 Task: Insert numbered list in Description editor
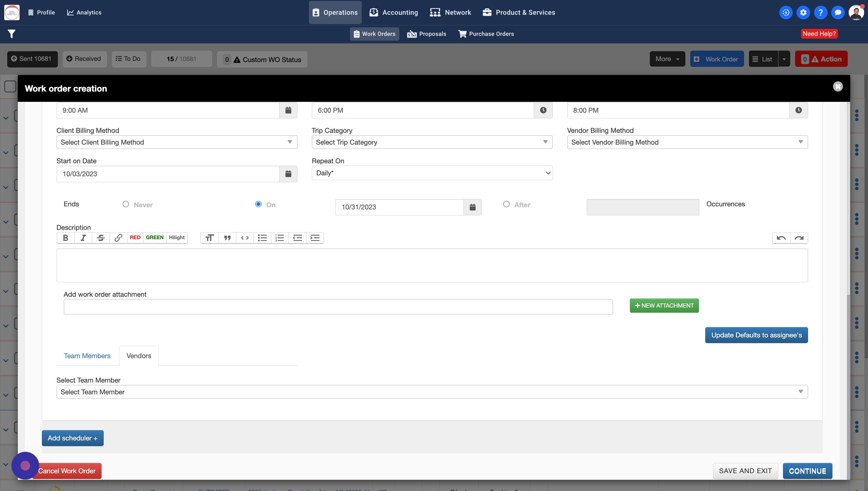pyautogui.click(x=280, y=238)
